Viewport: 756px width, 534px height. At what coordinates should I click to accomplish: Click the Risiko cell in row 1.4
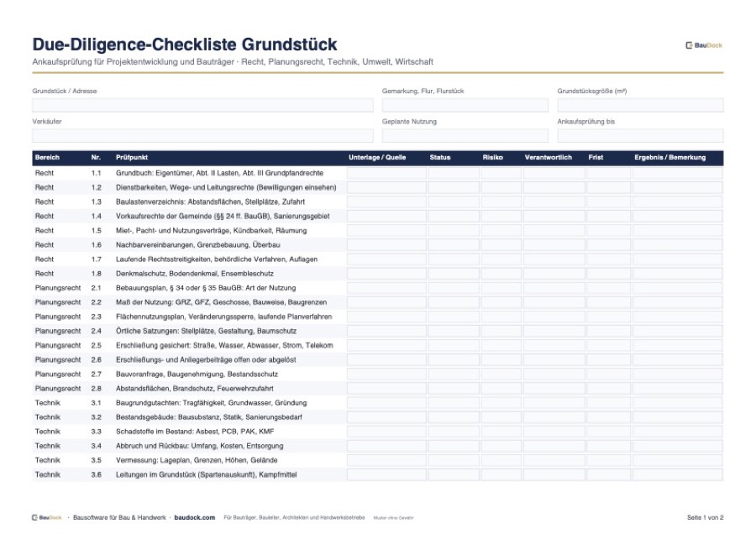pos(501,217)
